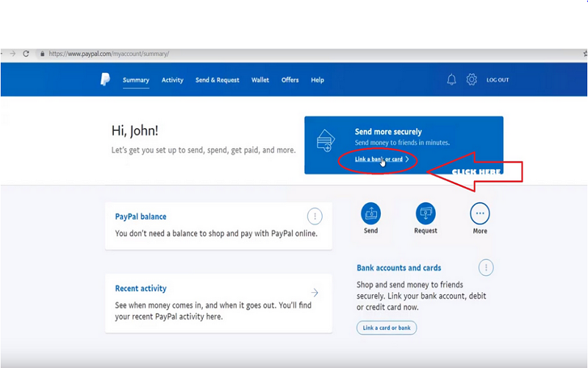This screenshot has height=368, width=588.
Task: Open the Offers tab
Action: [x=290, y=80]
